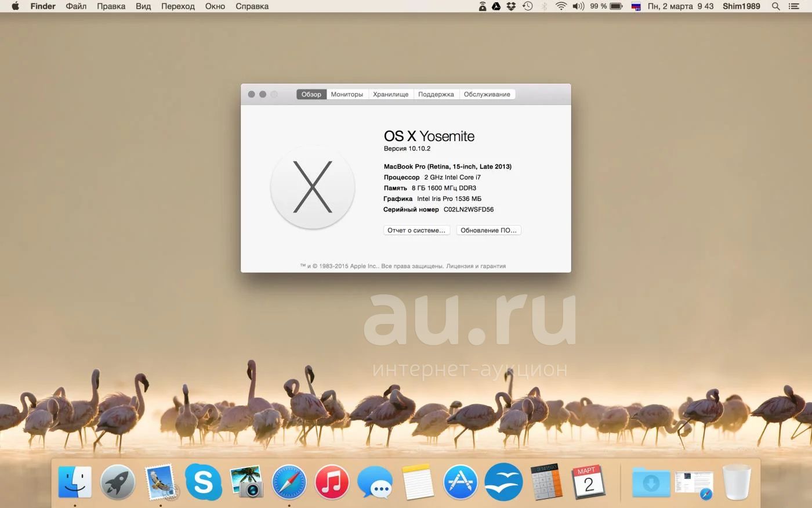Open Finder from the dock
Screen dimensions: 812x508
[75, 482]
